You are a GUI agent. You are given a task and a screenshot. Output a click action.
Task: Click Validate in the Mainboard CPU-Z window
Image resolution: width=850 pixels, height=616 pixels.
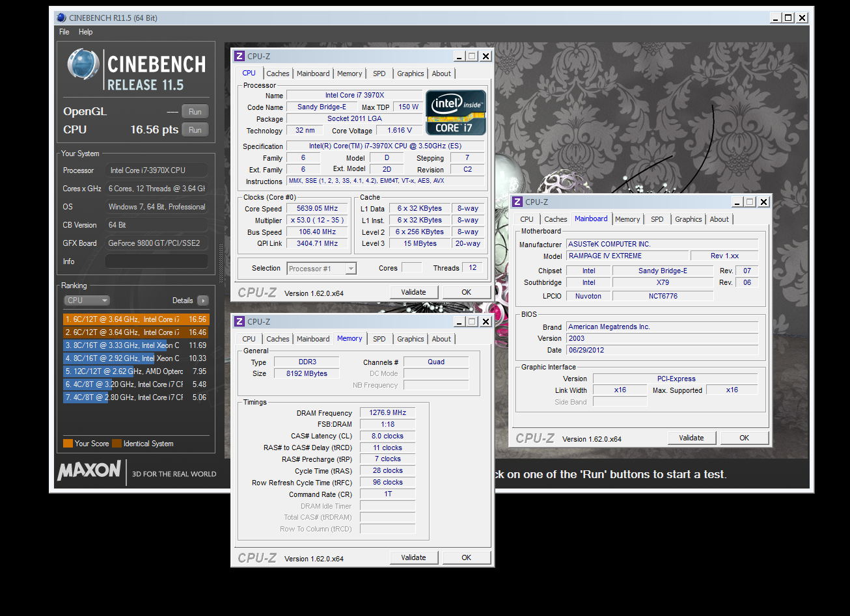pyautogui.click(x=691, y=438)
